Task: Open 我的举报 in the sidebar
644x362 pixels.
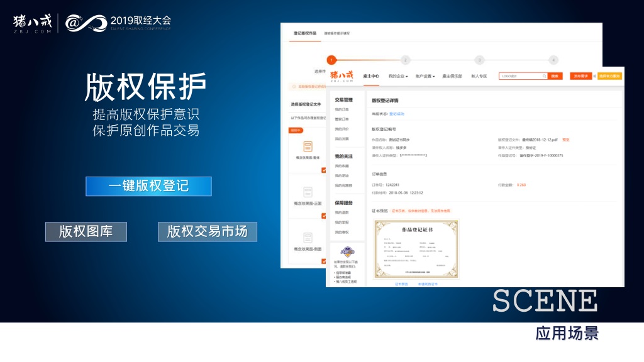Action: [x=341, y=222]
